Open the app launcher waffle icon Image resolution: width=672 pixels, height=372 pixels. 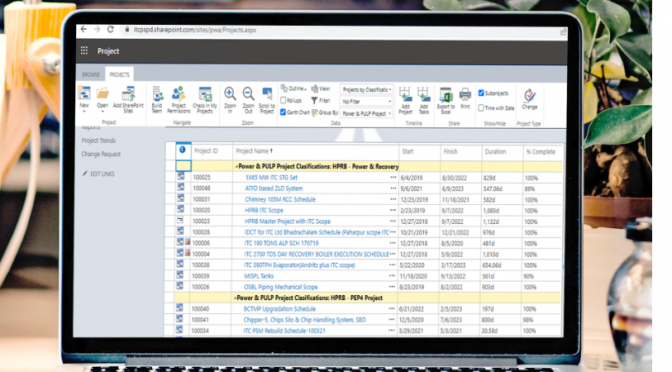tap(84, 51)
